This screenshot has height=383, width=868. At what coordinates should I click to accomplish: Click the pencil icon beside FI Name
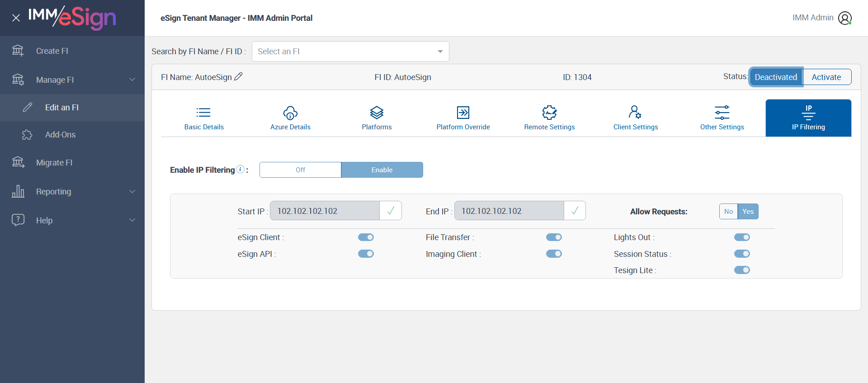pos(238,77)
